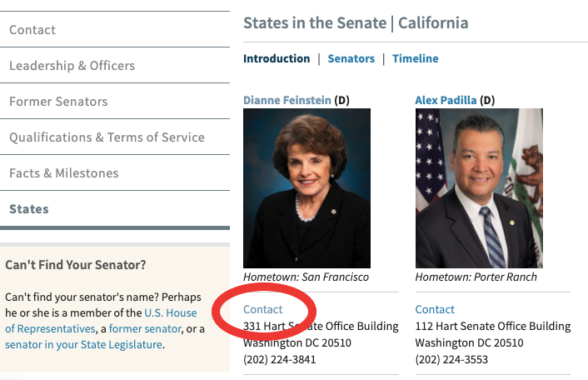Follow the U.S. House of Representatives link
This screenshot has height=380, width=588.
102,321
